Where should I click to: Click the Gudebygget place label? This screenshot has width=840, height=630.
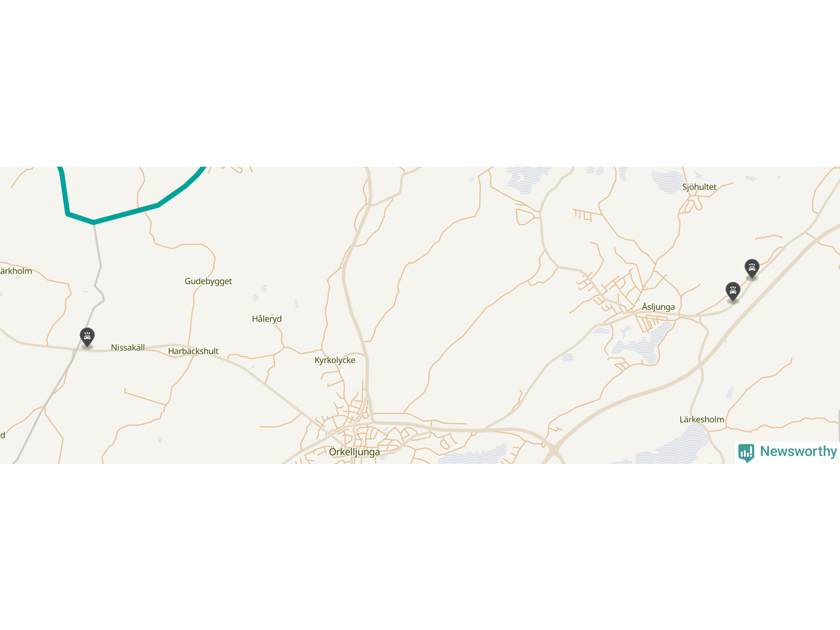(x=208, y=282)
